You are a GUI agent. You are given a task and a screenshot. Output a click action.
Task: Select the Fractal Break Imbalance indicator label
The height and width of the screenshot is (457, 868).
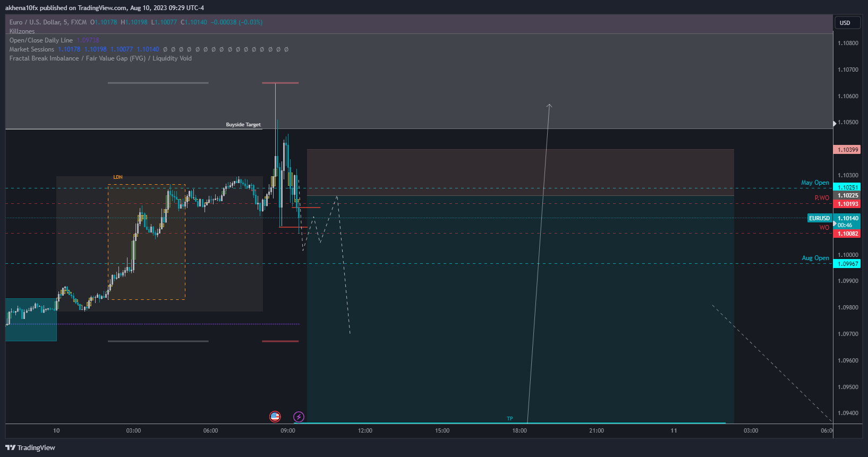click(x=100, y=58)
